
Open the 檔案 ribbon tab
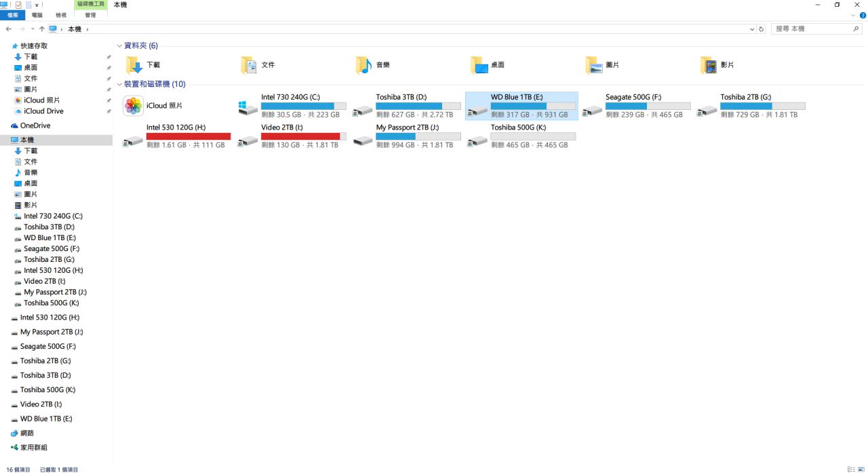click(x=13, y=15)
